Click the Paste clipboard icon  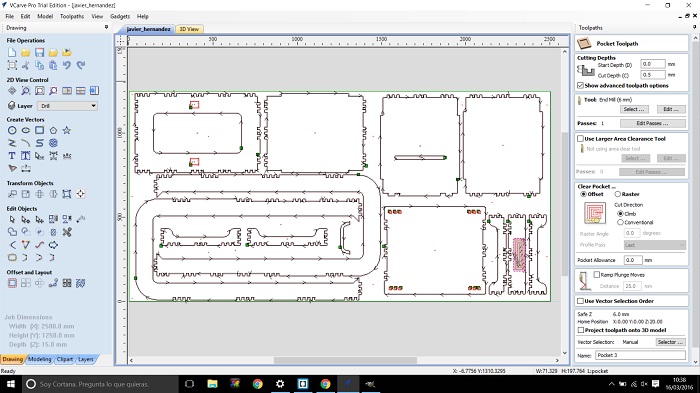point(53,66)
